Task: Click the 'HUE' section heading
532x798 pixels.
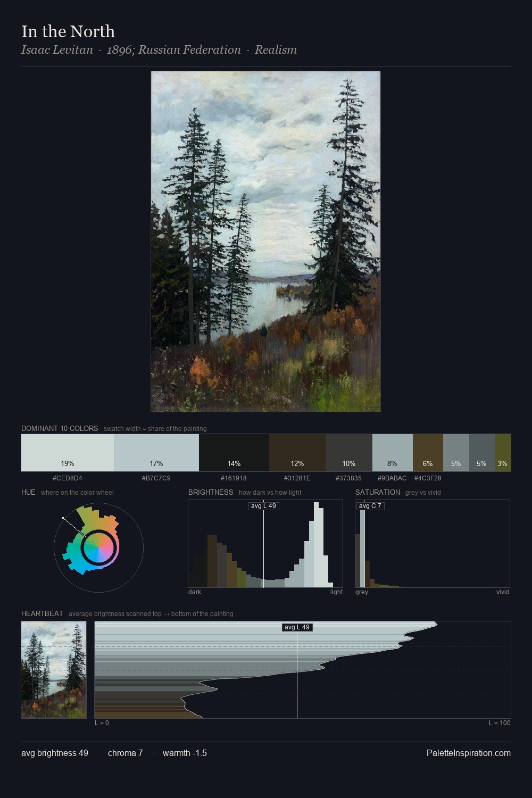Action: point(28,492)
